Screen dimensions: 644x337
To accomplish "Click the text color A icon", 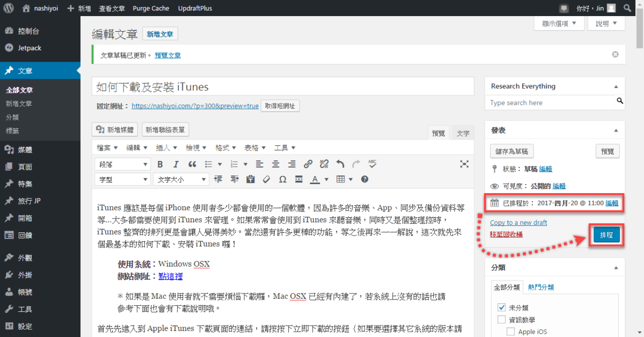I will 314,179.
